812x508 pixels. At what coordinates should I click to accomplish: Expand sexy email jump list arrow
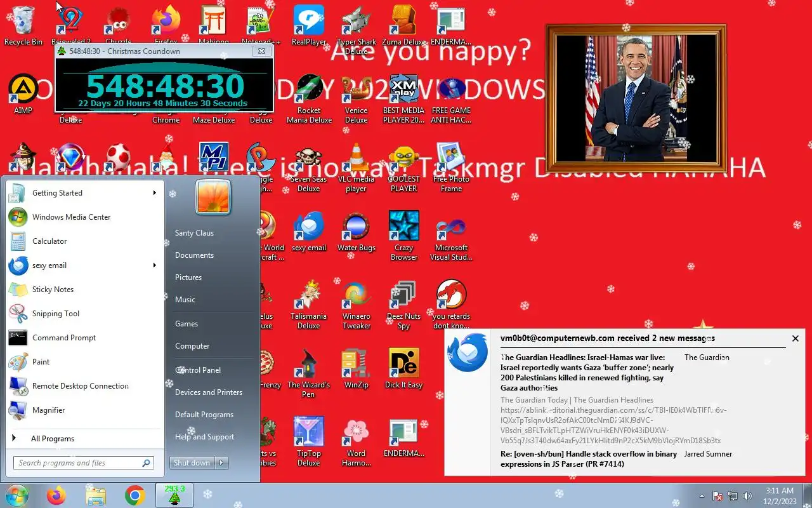(154, 265)
